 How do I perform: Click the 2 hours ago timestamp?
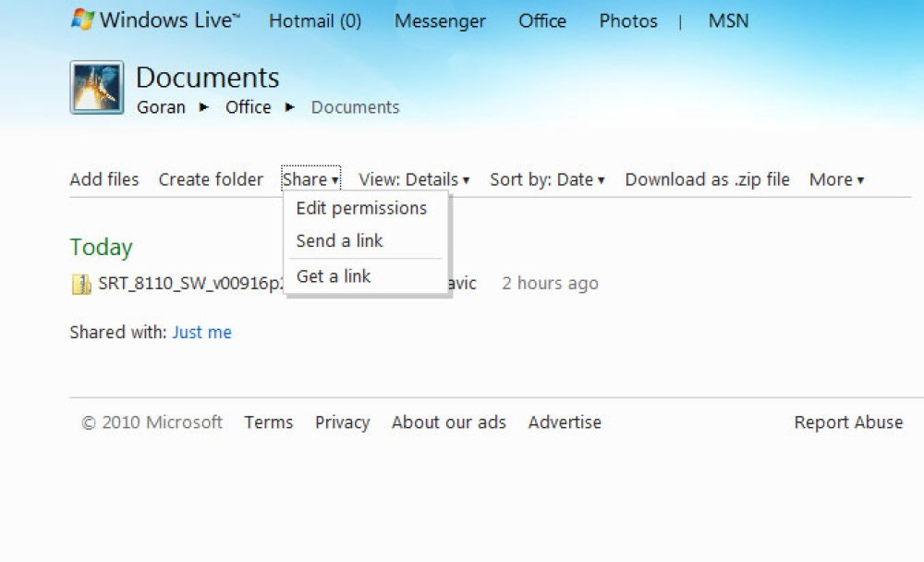(550, 284)
